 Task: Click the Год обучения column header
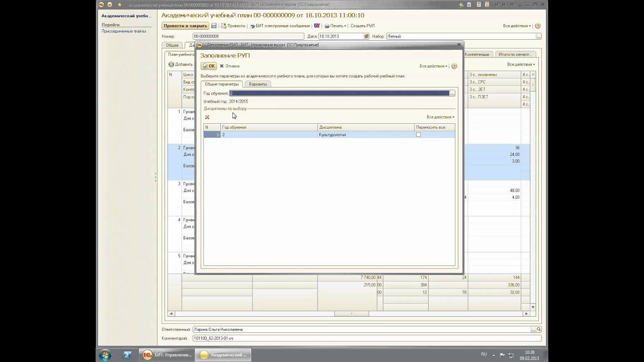(x=269, y=127)
